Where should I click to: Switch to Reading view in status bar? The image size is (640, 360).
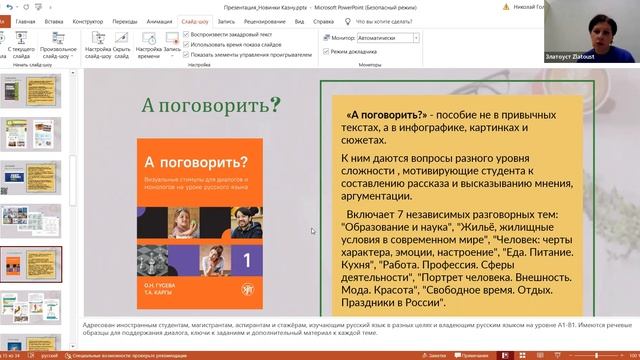[x=540, y=356]
